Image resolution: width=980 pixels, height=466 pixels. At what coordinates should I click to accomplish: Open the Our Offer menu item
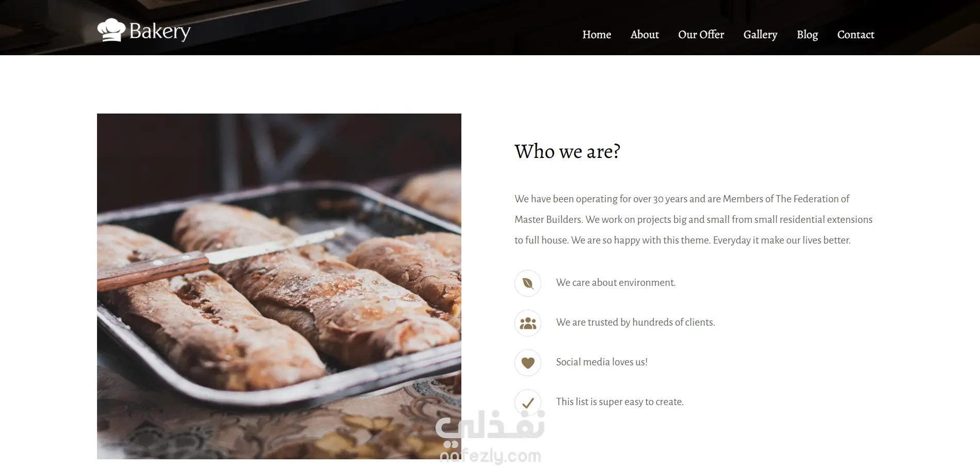tap(701, 35)
